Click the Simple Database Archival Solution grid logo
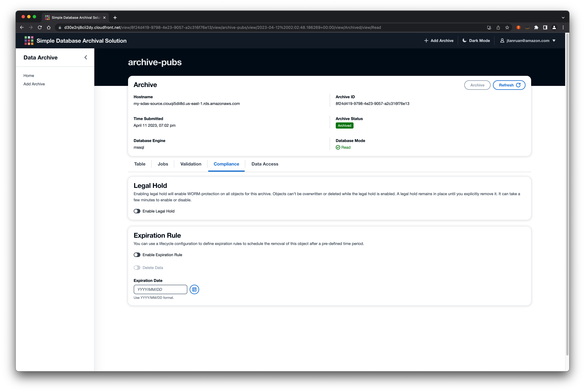Screen dimensions: 585x392 pos(29,40)
